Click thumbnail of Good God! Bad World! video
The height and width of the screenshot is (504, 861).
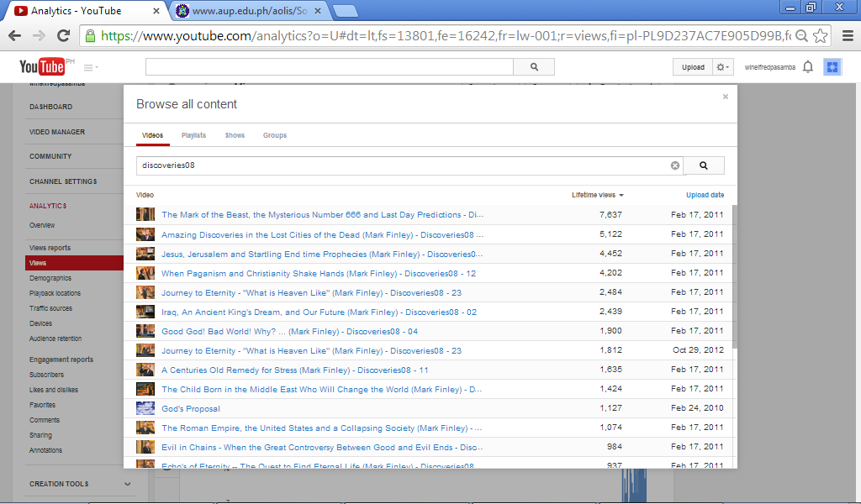(x=145, y=331)
